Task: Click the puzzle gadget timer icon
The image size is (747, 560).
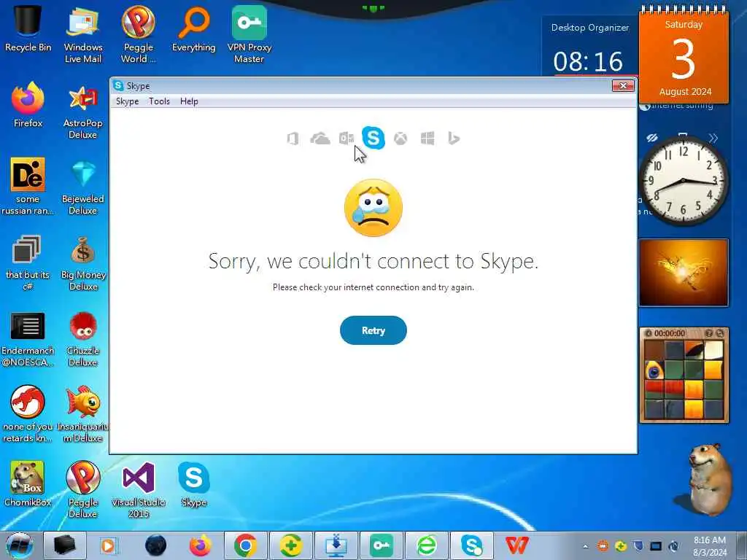Action: pyautogui.click(x=649, y=333)
